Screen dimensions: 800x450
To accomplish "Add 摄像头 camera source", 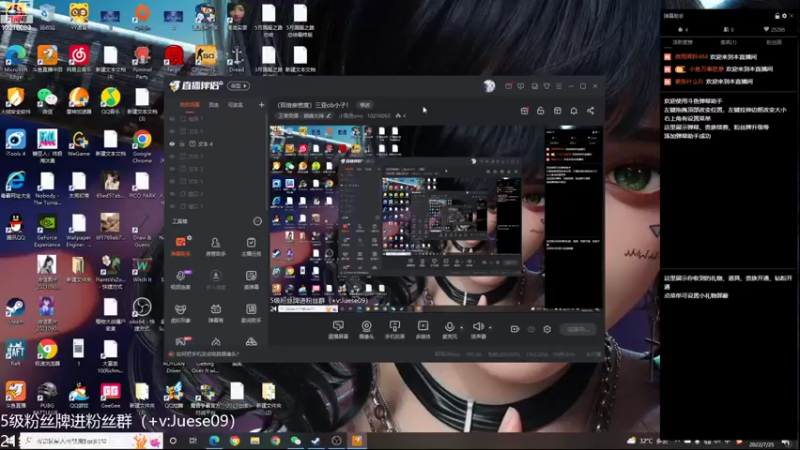I will tap(366, 330).
